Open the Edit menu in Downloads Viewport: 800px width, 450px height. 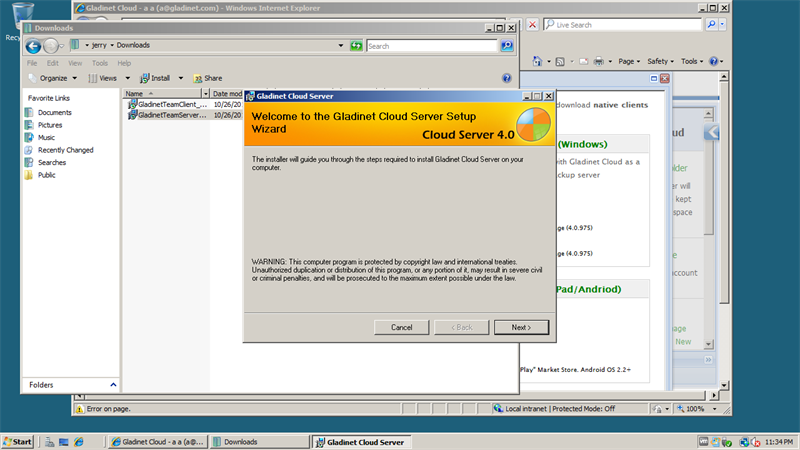(x=53, y=63)
